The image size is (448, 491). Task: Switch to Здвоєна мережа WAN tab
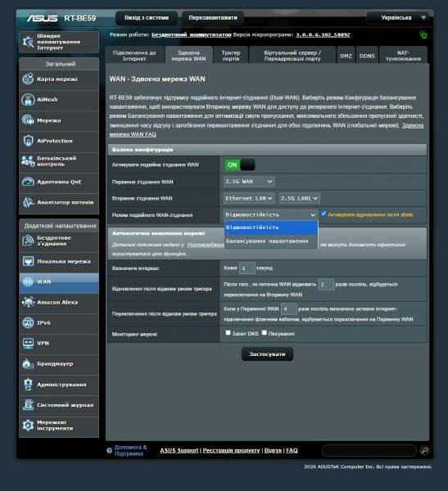coord(188,56)
